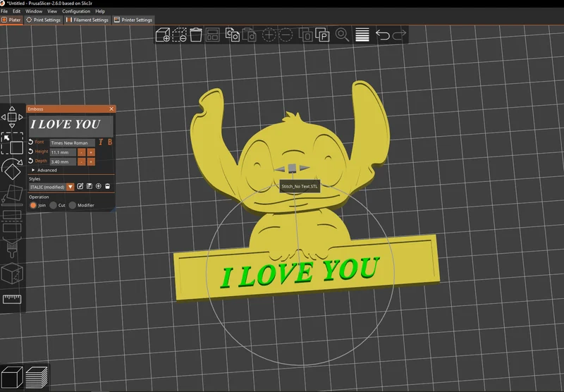Click the I LOVE YOU text box

pos(71,126)
